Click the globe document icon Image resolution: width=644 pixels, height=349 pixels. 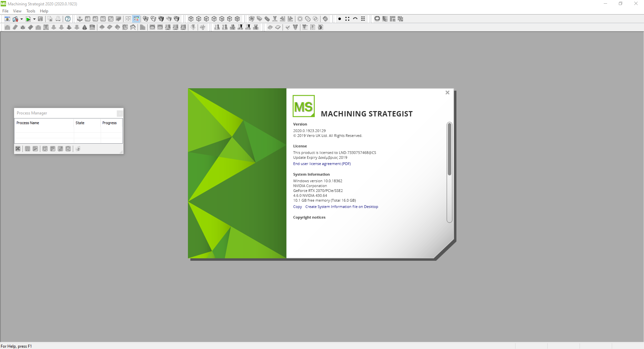click(320, 27)
